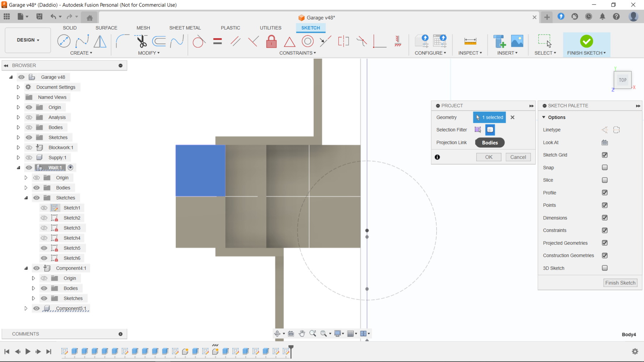Click the Bodies projection link toggle
This screenshot has width=644, height=362.
point(490,143)
